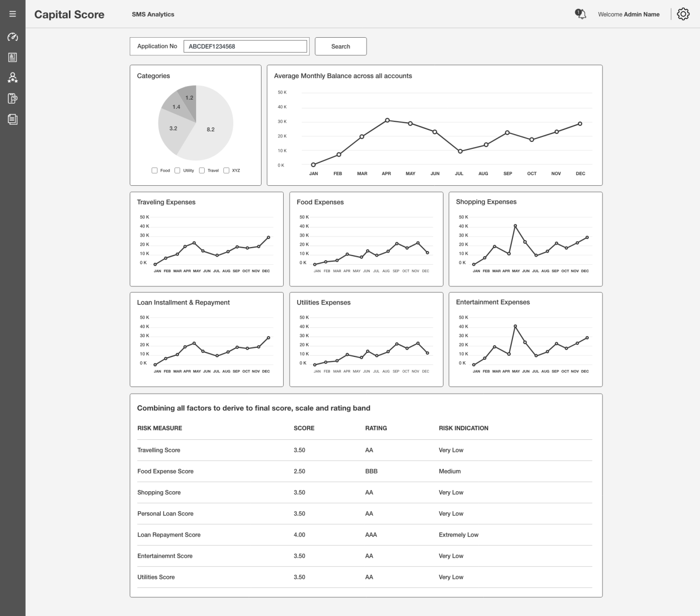
Task: Click the Welcome Admin Name label
Action: 628,14
